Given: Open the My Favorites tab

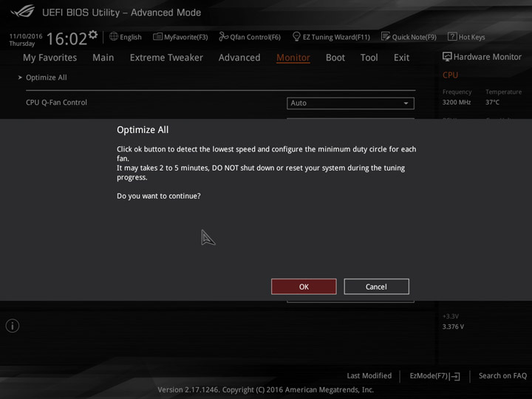Looking at the screenshot, I should (50, 58).
